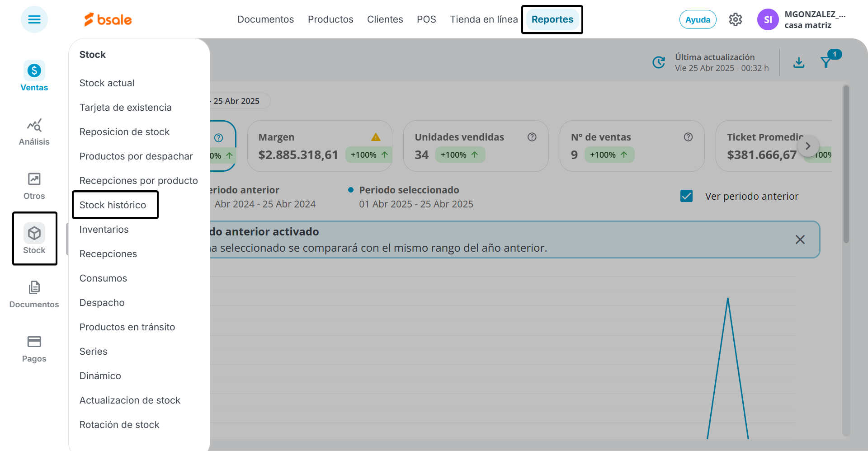Open Recepciones por producto report
This screenshot has height=451, width=868.
pos(138,181)
